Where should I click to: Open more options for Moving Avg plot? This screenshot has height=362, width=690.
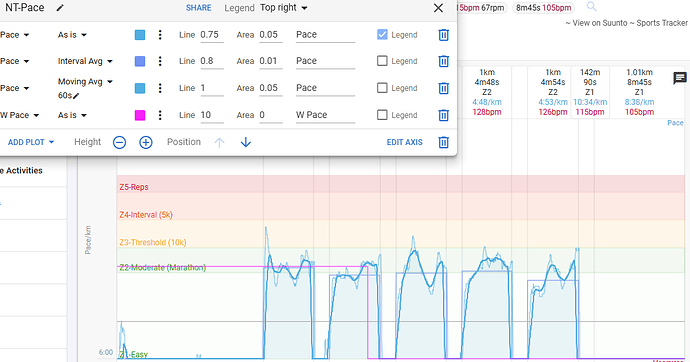click(x=160, y=88)
